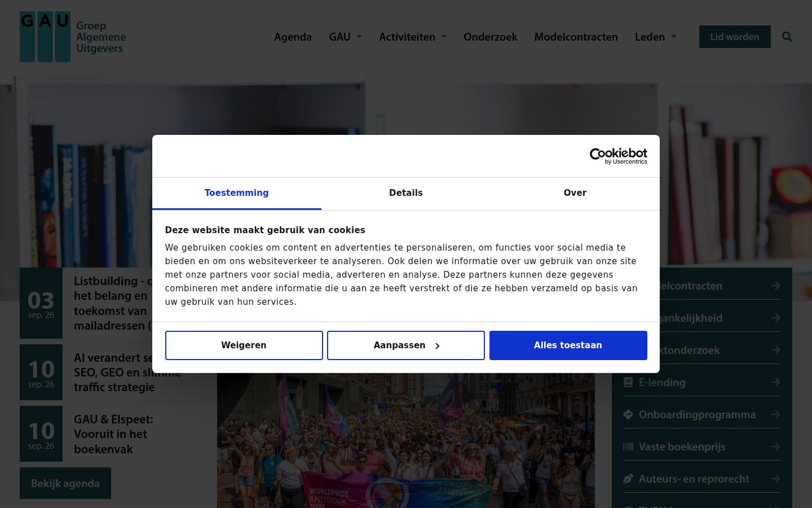Click the Weigeren button
This screenshot has height=508, width=812.
244,345
